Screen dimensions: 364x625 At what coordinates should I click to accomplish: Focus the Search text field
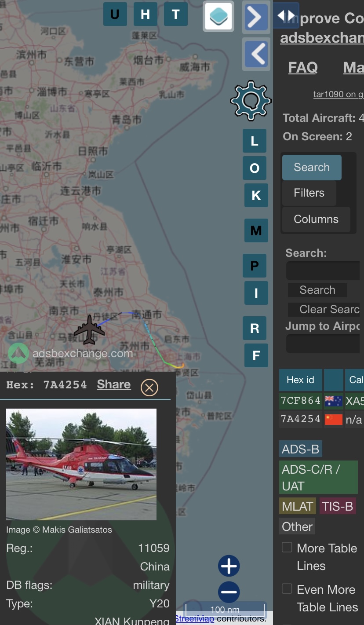coord(323,271)
